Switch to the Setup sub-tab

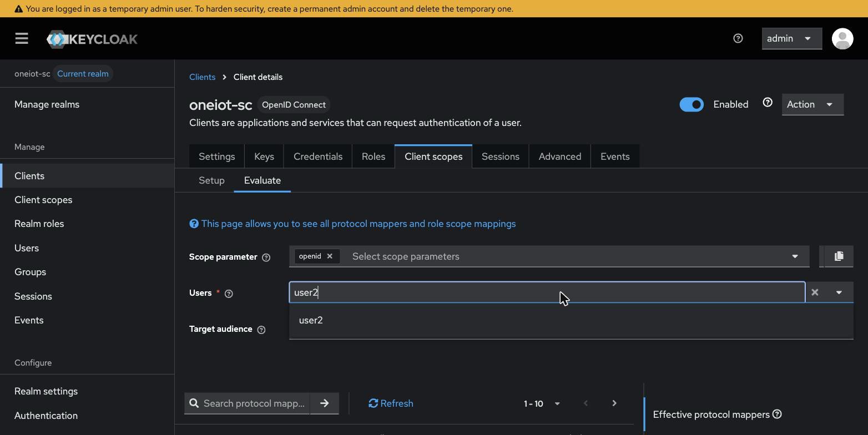211,180
